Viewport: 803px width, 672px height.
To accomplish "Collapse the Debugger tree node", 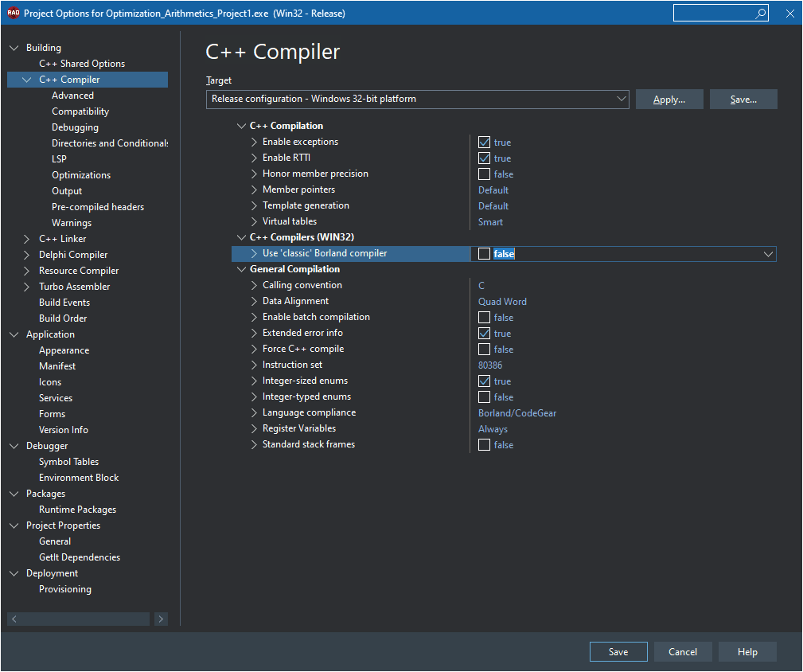I will [14, 446].
